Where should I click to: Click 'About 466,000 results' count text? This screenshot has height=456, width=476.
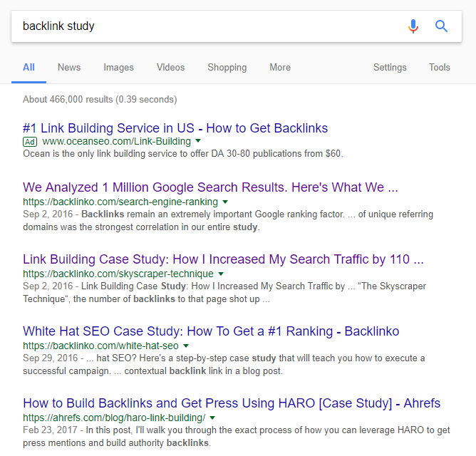click(100, 100)
